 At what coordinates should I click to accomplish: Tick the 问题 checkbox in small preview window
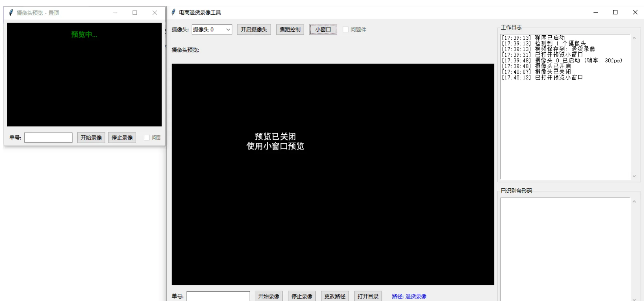click(147, 137)
